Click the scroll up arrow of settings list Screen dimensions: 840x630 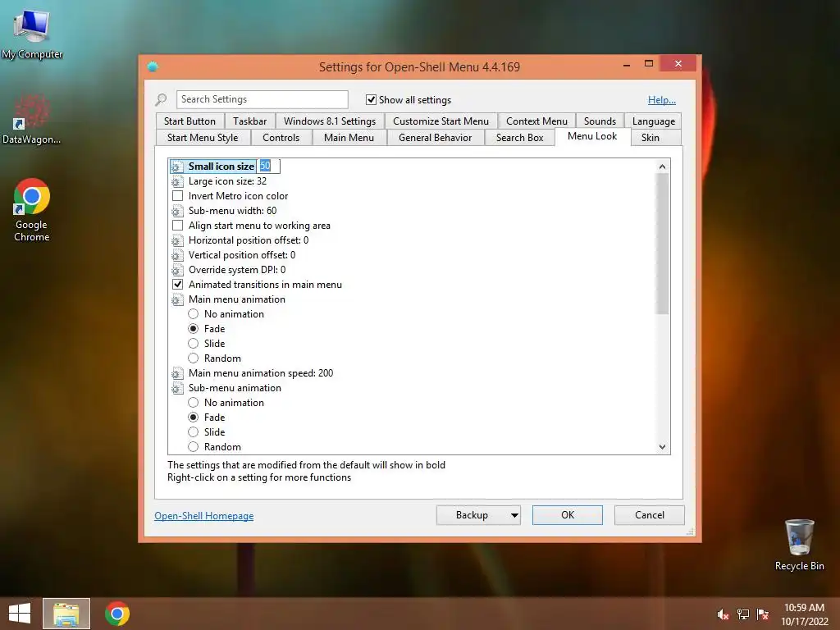[663, 167]
